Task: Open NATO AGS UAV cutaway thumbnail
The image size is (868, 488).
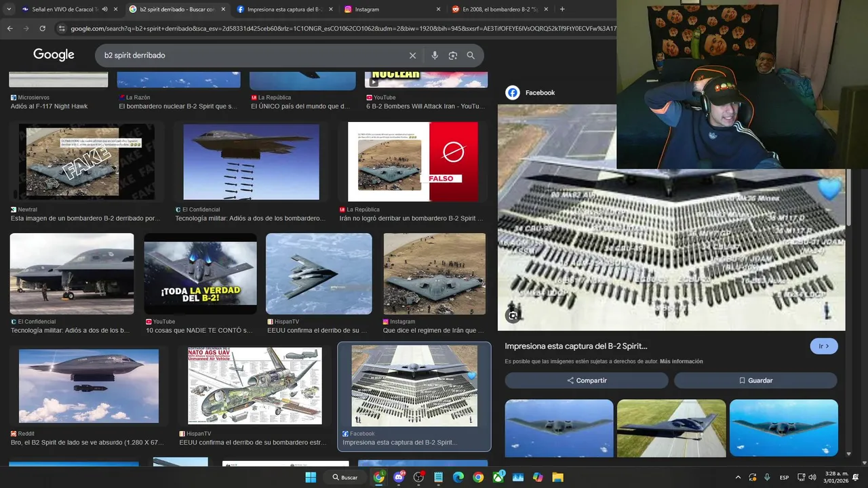Action: [x=254, y=386]
